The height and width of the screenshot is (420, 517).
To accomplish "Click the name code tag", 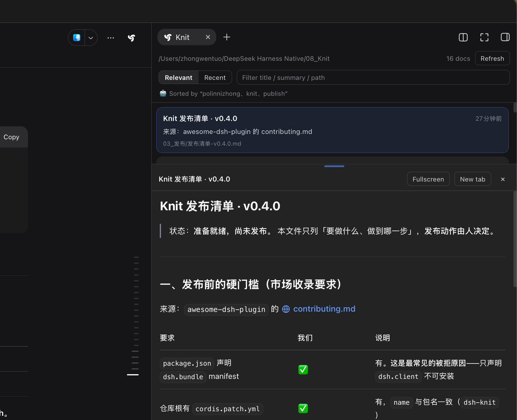I will 402,402.
